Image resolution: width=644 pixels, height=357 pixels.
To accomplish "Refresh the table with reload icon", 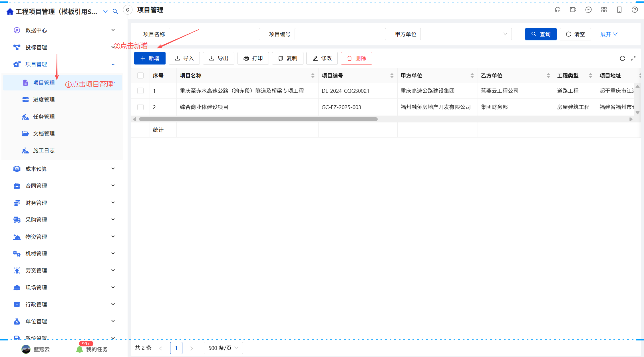I will point(622,58).
